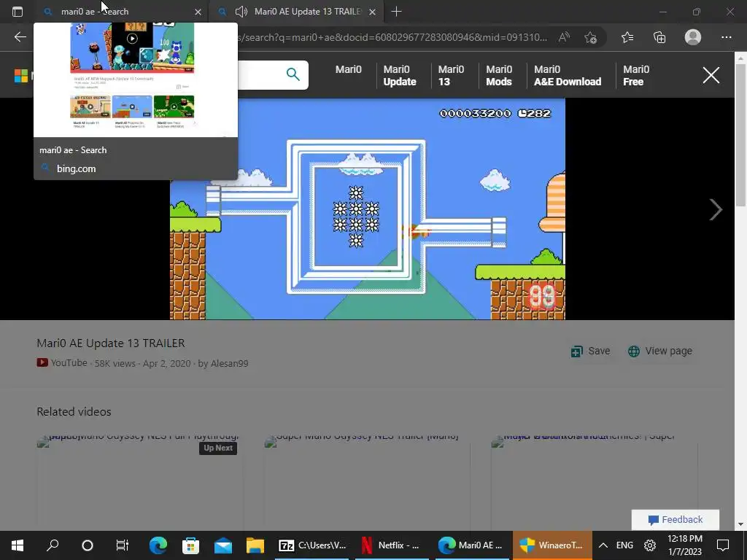Open a new tab with plus button
The image size is (747, 560).
point(396,12)
